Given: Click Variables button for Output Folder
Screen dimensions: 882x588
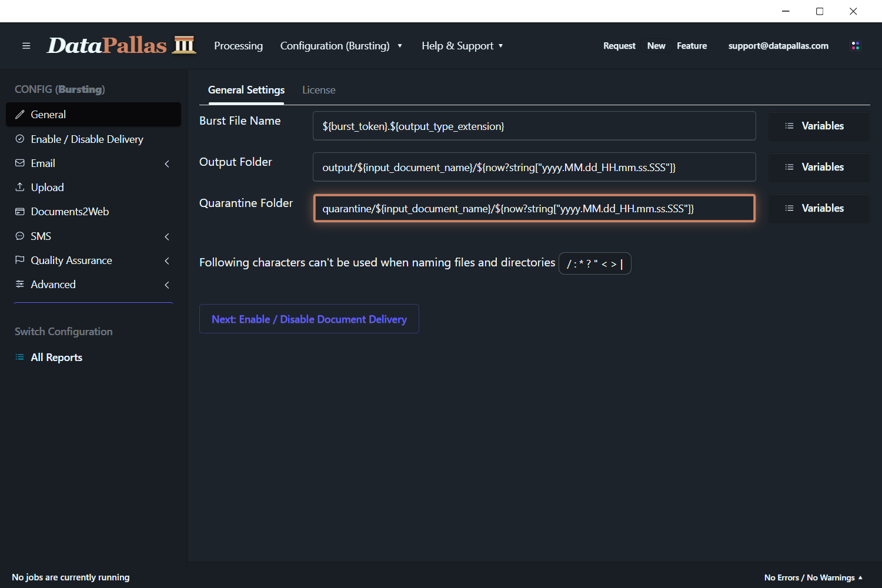Looking at the screenshot, I should click(818, 167).
